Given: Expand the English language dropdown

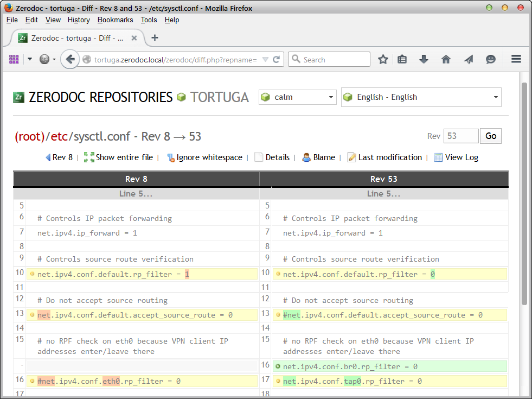Looking at the screenshot, I should click(421, 97).
